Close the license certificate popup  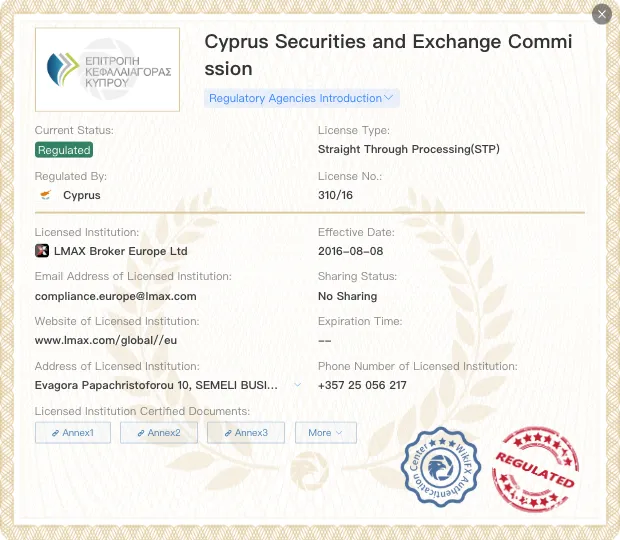pyautogui.click(x=602, y=14)
